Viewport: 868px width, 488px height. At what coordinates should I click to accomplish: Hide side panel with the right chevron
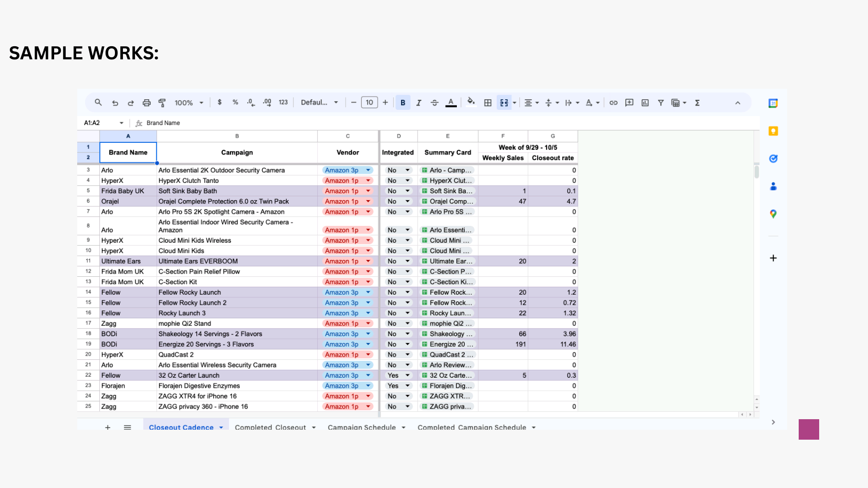point(773,422)
